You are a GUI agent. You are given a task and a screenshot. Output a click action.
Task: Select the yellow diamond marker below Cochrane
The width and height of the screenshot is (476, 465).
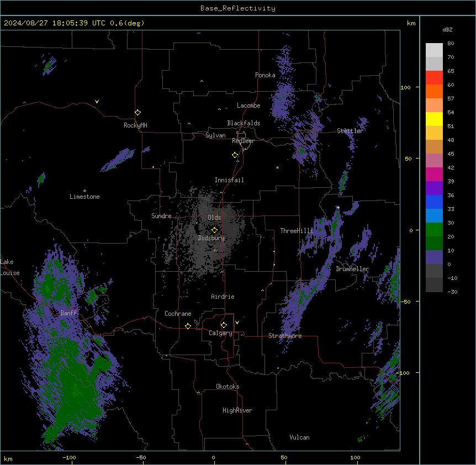point(188,326)
